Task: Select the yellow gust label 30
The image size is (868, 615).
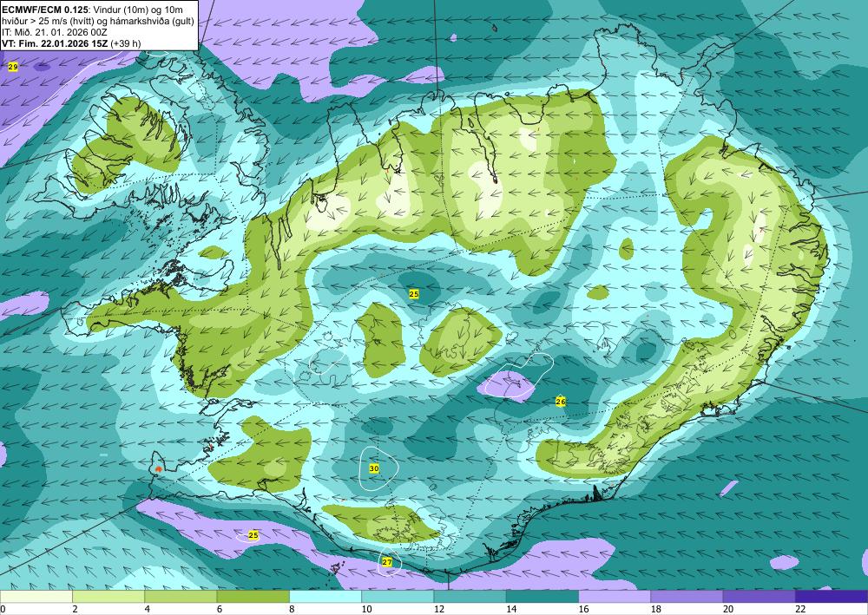Action: coord(374,468)
